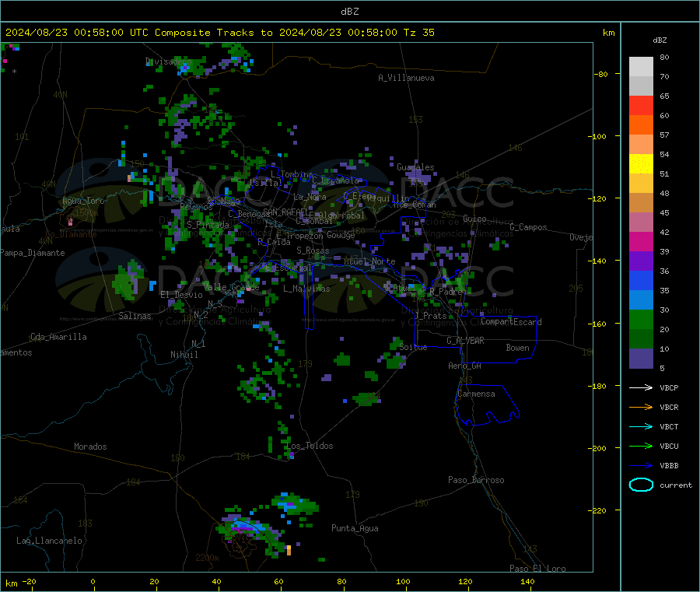The image size is (700, 592).
Task: Click the 'Agua_Toro' map label
Action: (x=83, y=201)
